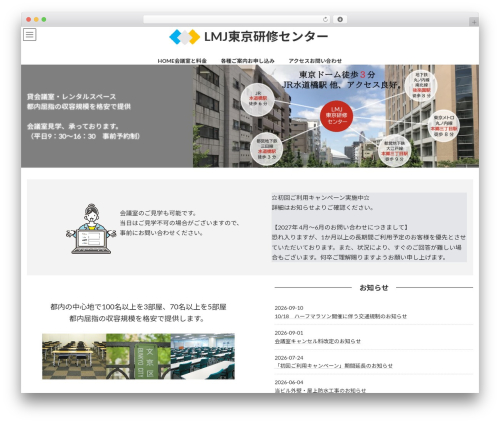The height and width of the screenshot is (423, 500).
Task: Click the 2027年4月〜6月のお問い合わせ notice line
Action: (x=340, y=227)
